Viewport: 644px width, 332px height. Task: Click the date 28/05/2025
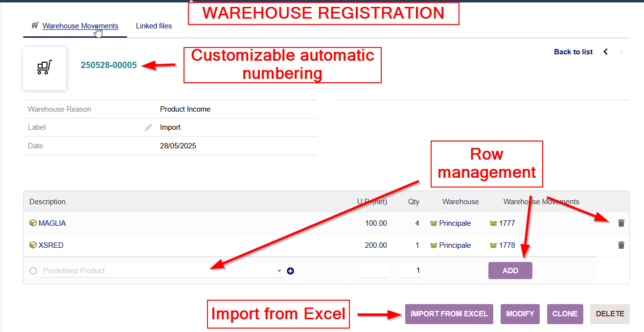[178, 146]
